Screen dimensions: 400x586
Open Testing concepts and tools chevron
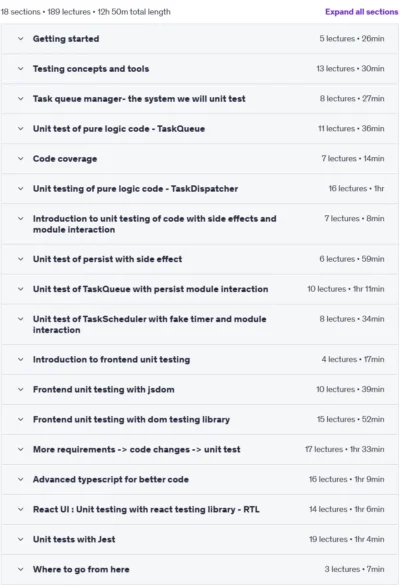click(21, 68)
